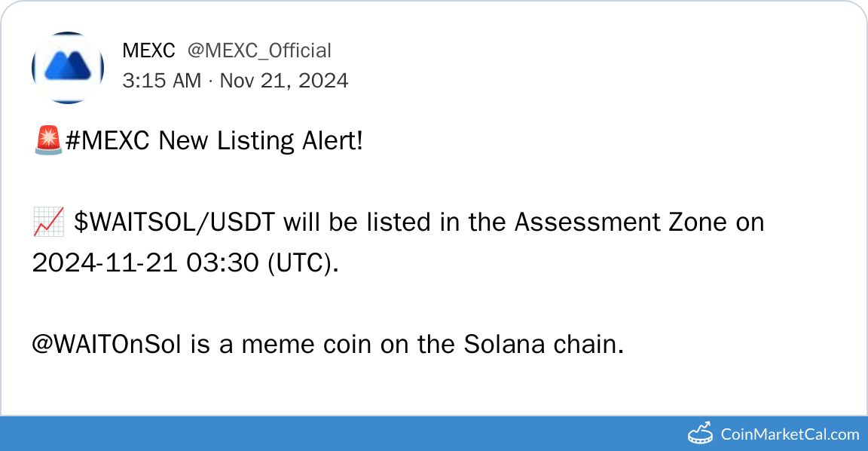The width and height of the screenshot is (868, 451).
Task: Visit the CoinMarketCal.com link
Action: [790, 434]
